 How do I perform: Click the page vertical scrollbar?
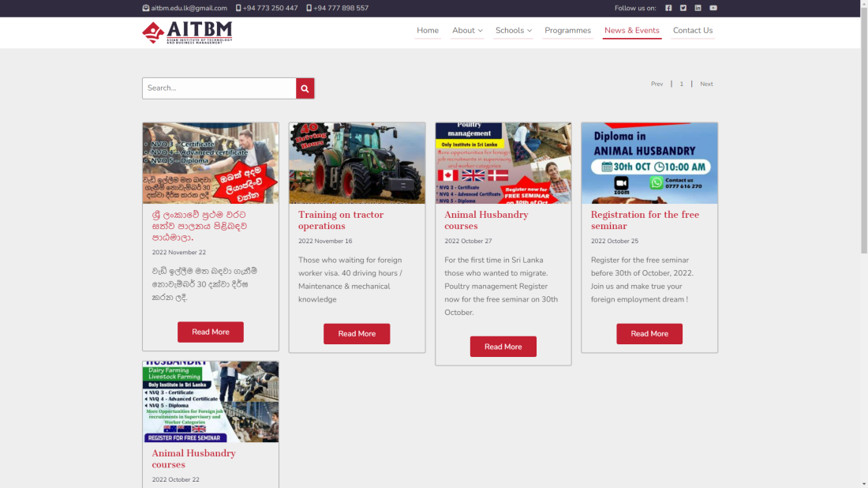click(x=863, y=133)
